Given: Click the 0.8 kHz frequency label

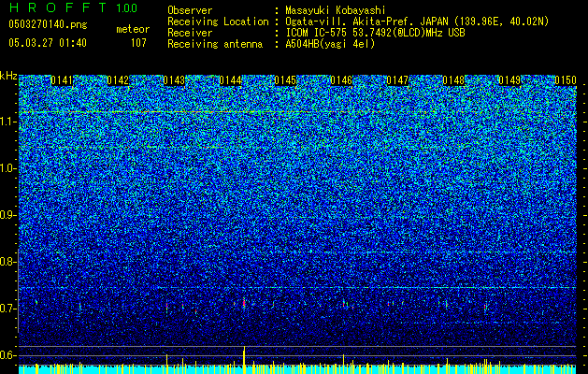Looking at the screenshot, I should pos(7,262).
